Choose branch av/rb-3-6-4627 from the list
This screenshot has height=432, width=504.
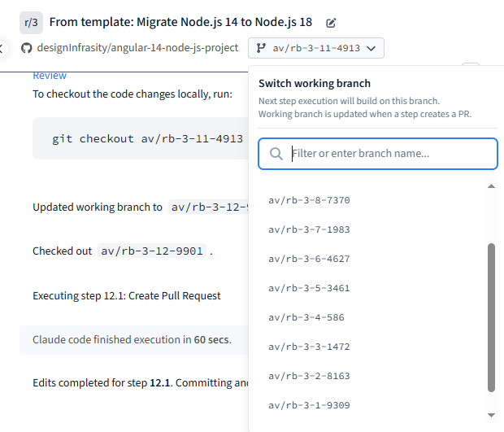[x=309, y=259]
